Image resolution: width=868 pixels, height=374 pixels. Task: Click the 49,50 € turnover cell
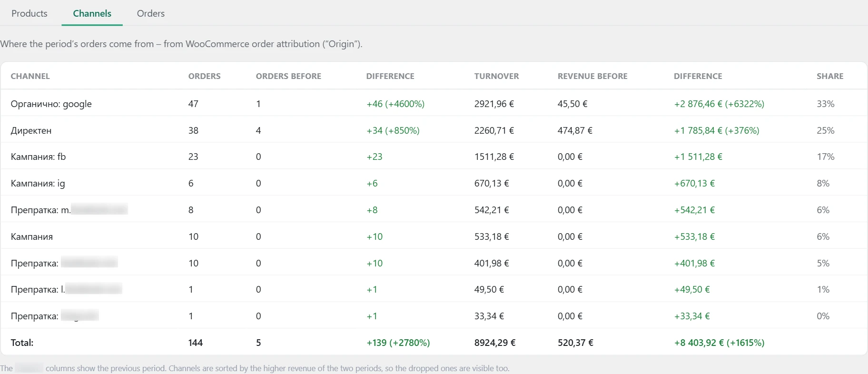click(489, 289)
